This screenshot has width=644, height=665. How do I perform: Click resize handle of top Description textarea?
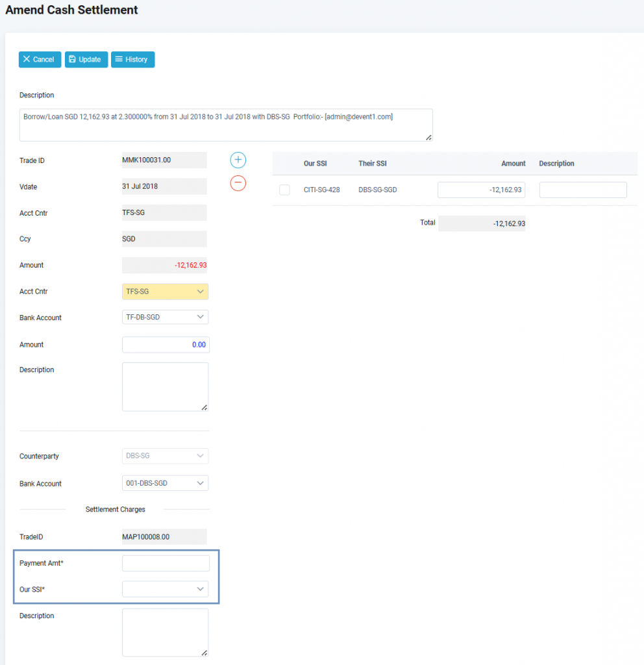coord(428,138)
